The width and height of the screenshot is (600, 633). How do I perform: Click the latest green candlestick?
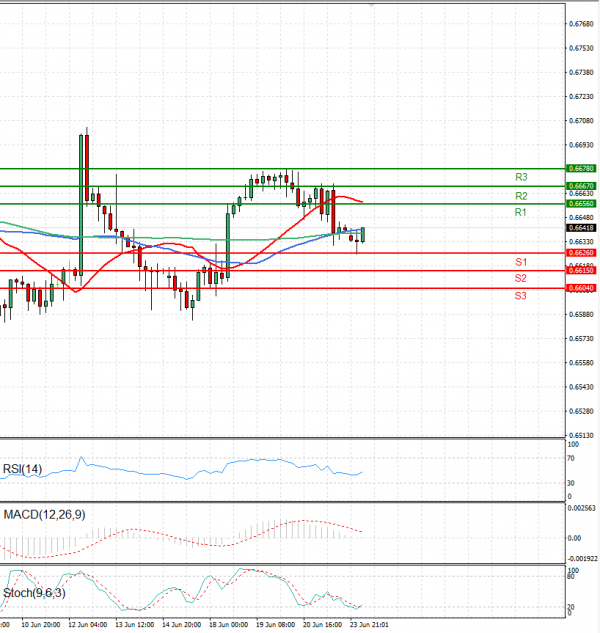pos(363,235)
